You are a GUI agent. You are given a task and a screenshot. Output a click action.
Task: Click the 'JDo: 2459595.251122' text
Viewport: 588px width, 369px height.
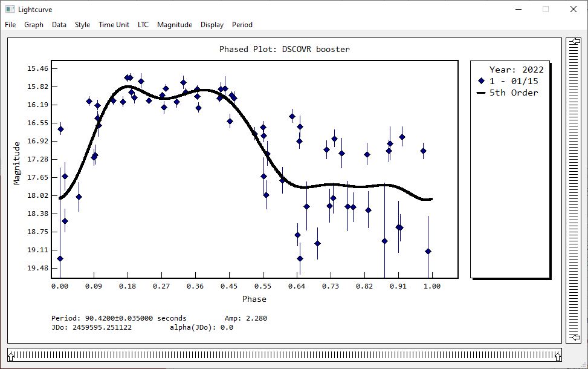click(91, 327)
